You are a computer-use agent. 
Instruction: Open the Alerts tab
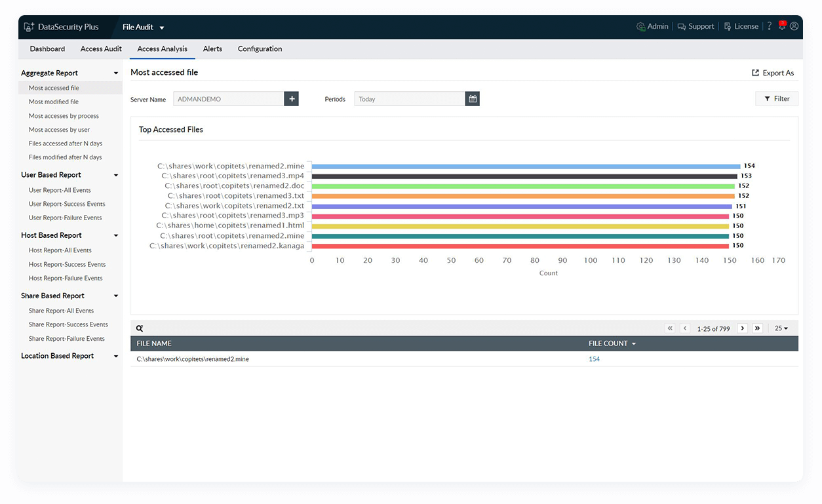pos(212,49)
